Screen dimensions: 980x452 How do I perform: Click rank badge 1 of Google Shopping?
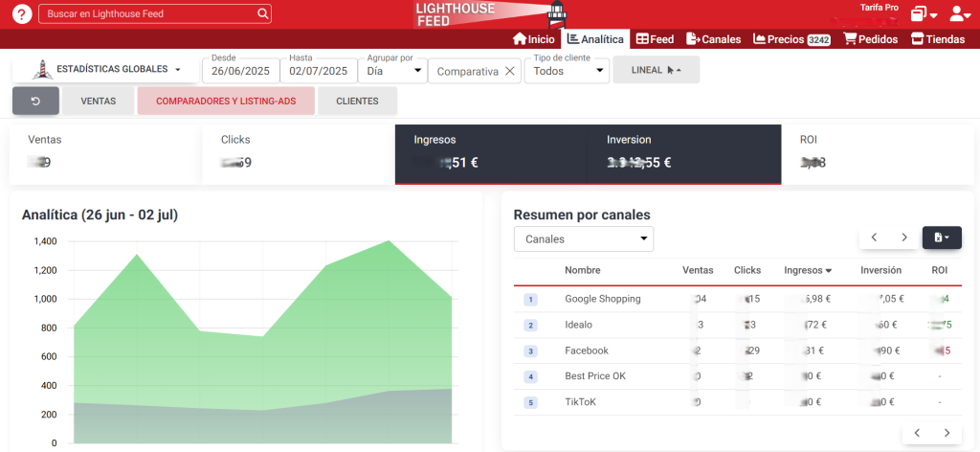(530, 300)
